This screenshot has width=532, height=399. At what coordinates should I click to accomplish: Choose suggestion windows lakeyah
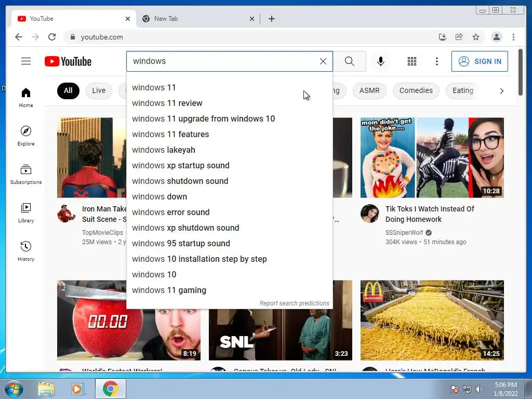point(229,150)
